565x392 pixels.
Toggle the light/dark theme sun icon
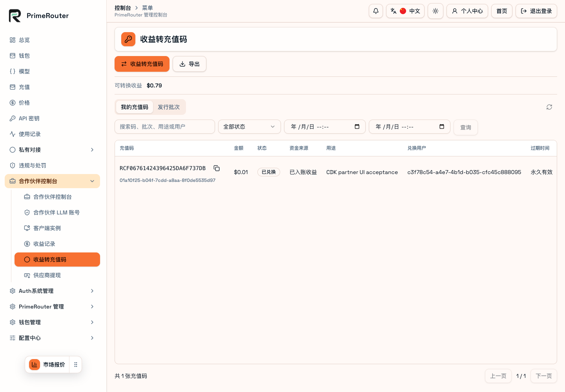(x=436, y=11)
